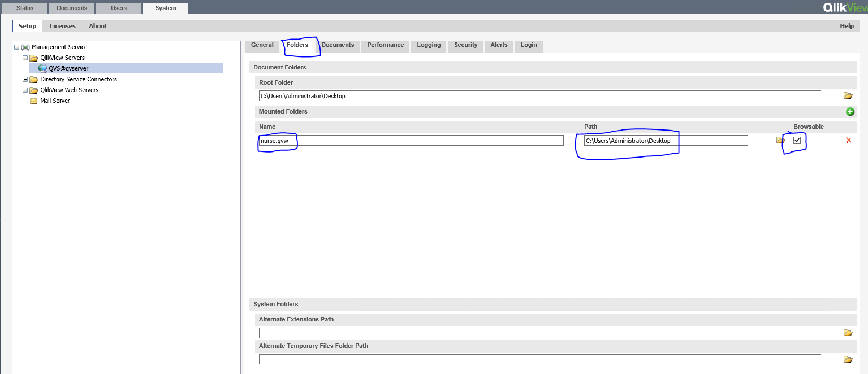Switch to the Users tab
Screen dimensions: 868x374
pos(119,8)
